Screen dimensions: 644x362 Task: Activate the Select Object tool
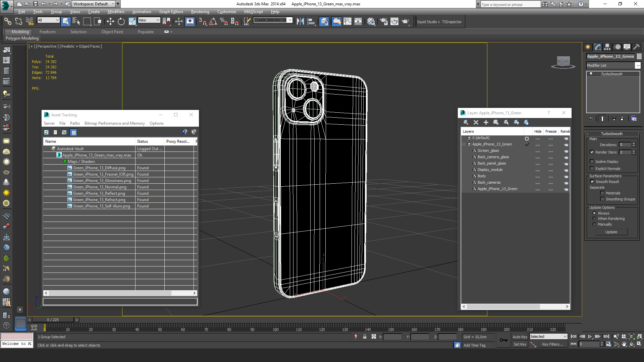click(66, 21)
